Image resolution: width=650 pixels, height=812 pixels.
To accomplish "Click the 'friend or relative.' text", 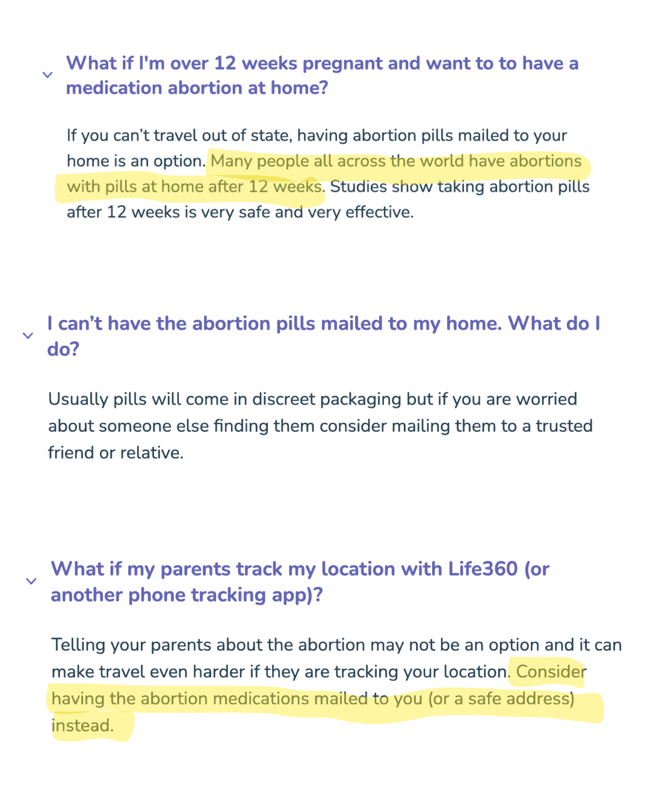I will click(116, 452).
